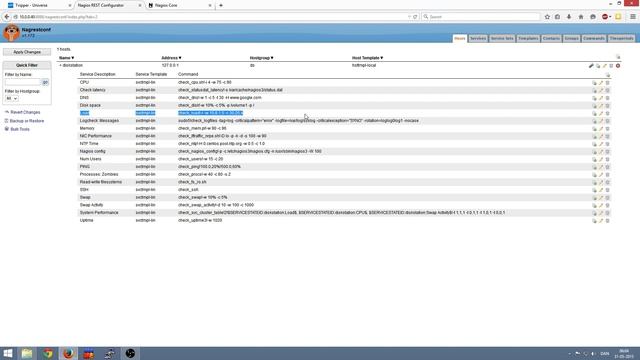This screenshot has width=640, height=360.
Task: Edit the DNS service with its pencil icon
Action: pos(601,98)
